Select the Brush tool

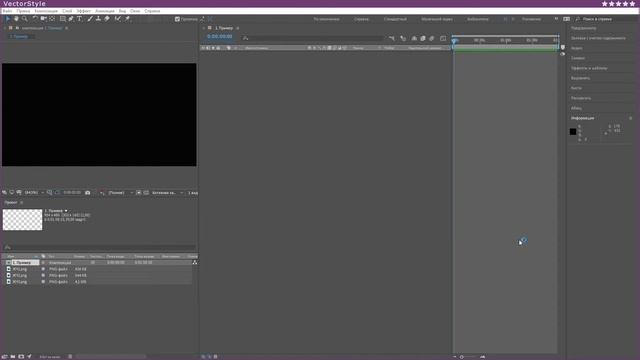90,19
